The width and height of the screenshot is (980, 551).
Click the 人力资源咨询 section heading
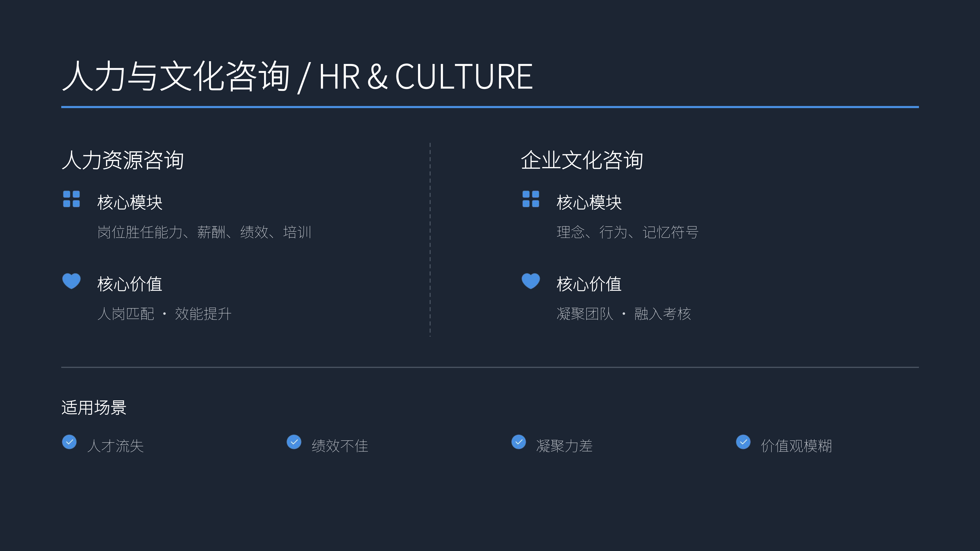click(123, 160)
